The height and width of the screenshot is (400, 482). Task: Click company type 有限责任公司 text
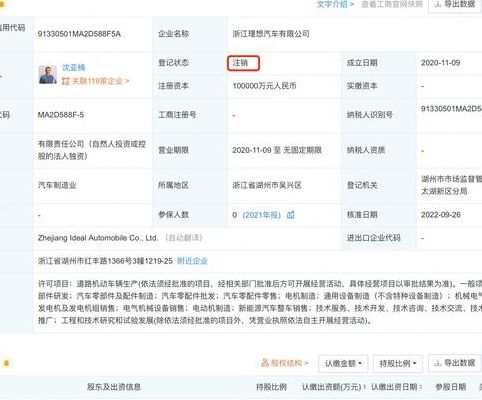click(x=92, y=150)
